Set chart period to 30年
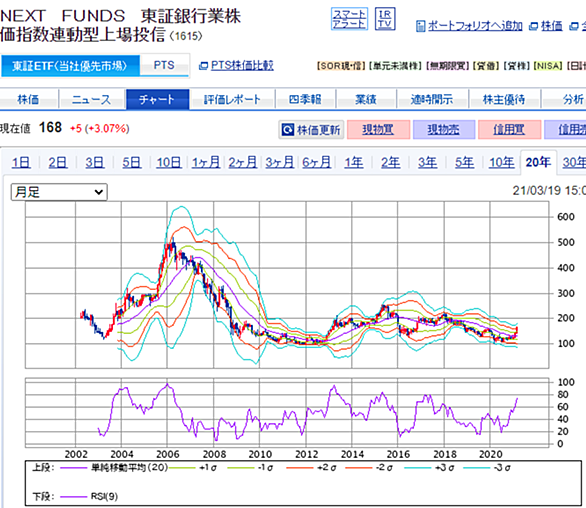Image resolution: width=586 pixels, height=508 pixels. tap(574, 163)
